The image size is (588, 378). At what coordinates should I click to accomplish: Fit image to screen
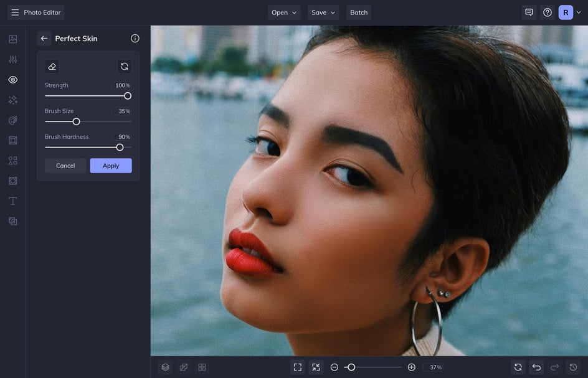pos(298,367)
